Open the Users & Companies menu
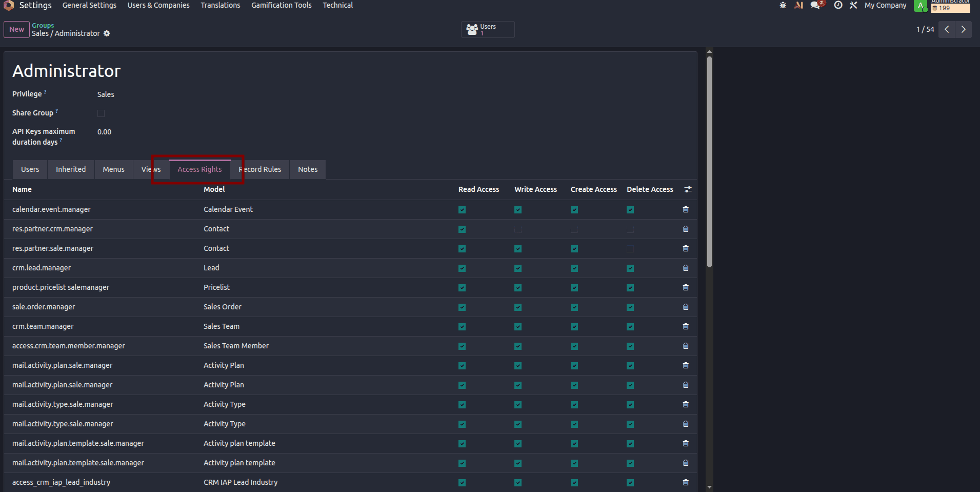980x492 pixels. (158, 5)
